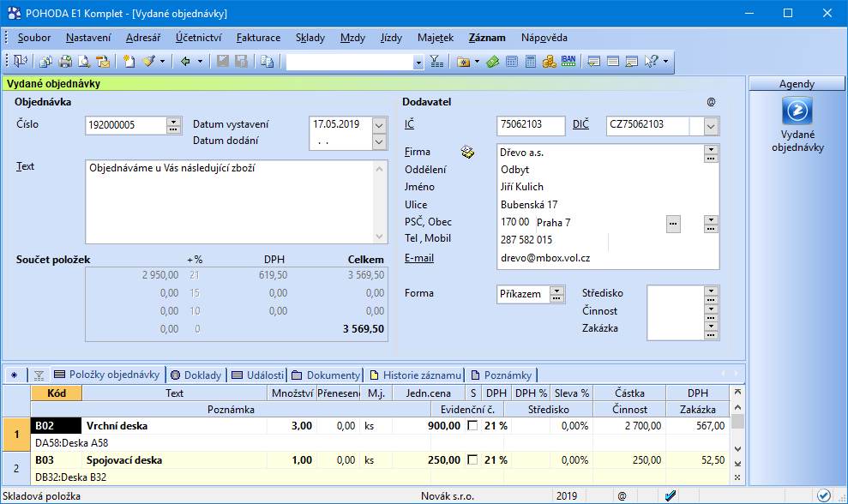This screenshot has width=848, height=504.
Task: Open the broom icon dropdown arrow
Action: (x=162, y=62)
